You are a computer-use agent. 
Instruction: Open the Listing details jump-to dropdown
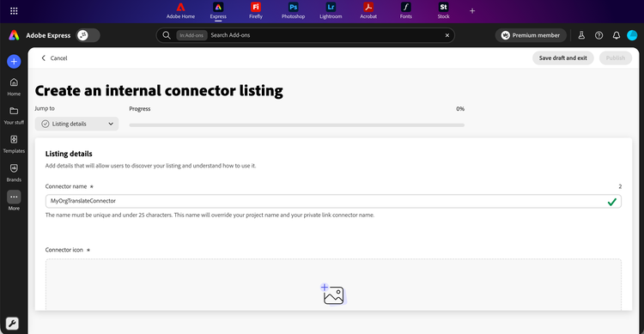(x=76, y=124)
